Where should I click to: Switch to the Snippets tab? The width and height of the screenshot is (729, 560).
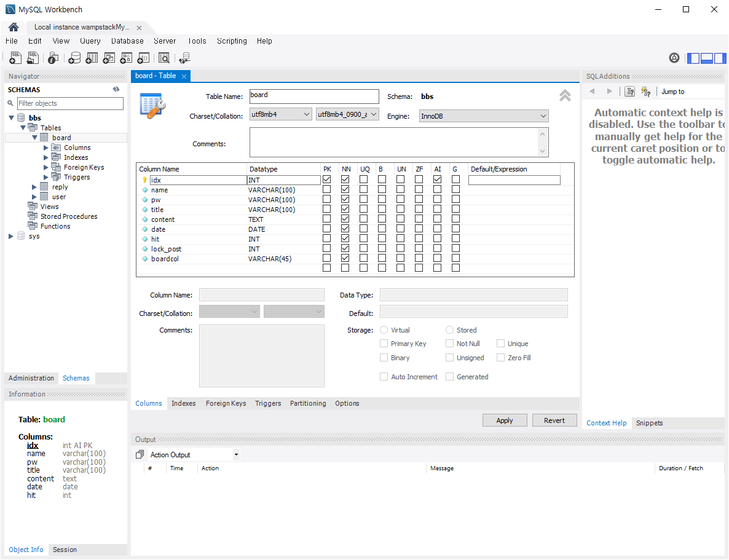649,423
